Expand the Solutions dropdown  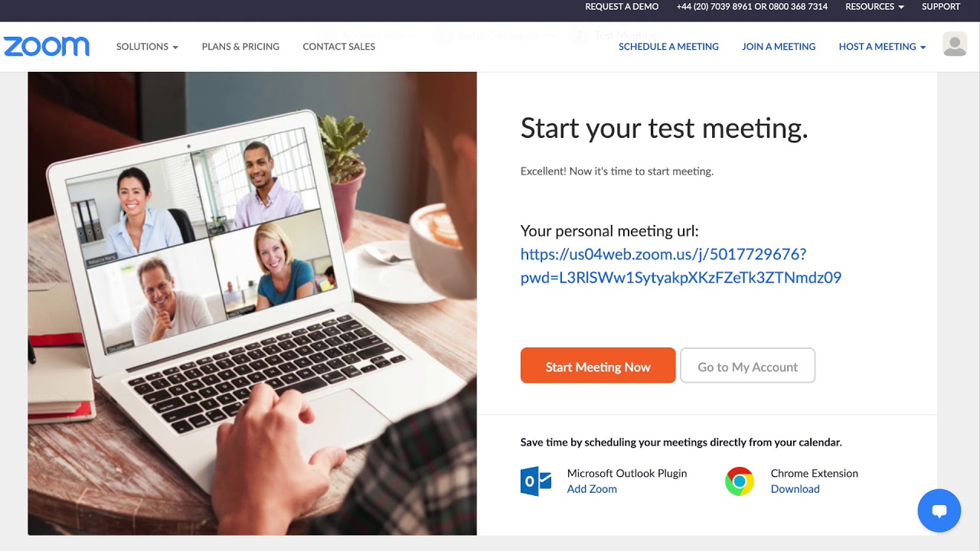(x=147, y=47)
